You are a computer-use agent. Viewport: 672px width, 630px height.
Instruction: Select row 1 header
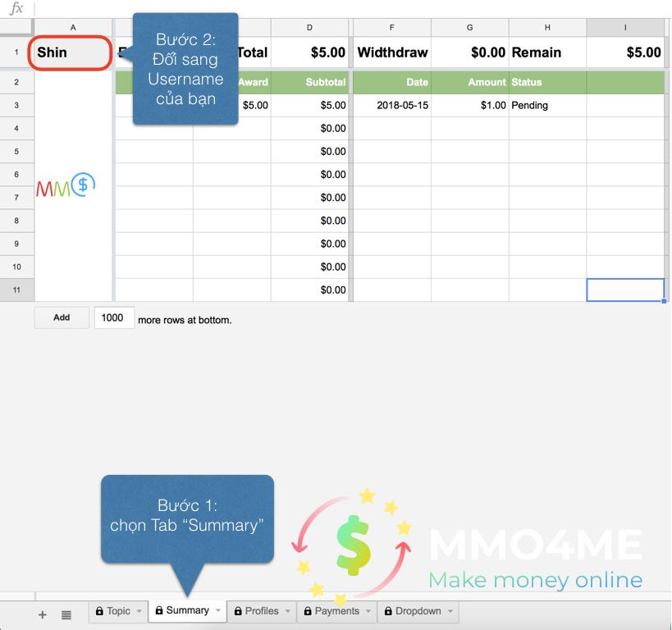point(16,52)
